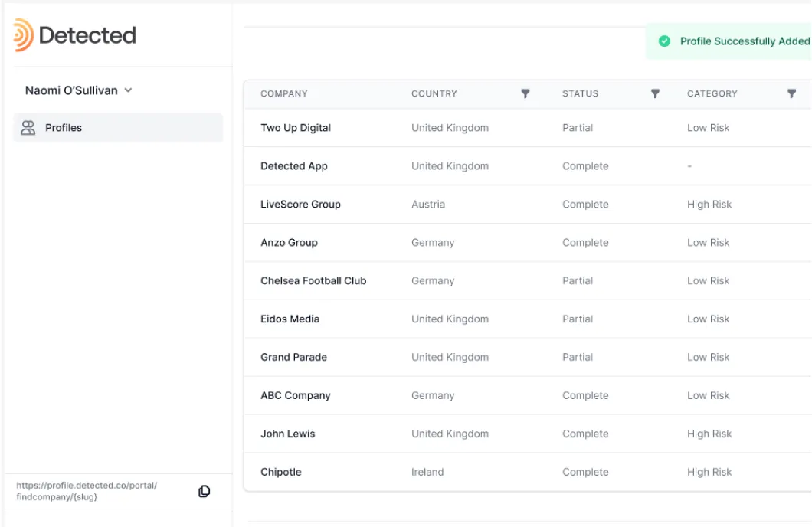Open the LiveScore Group profile
812x527 pixels.
[x=300, y=205]
